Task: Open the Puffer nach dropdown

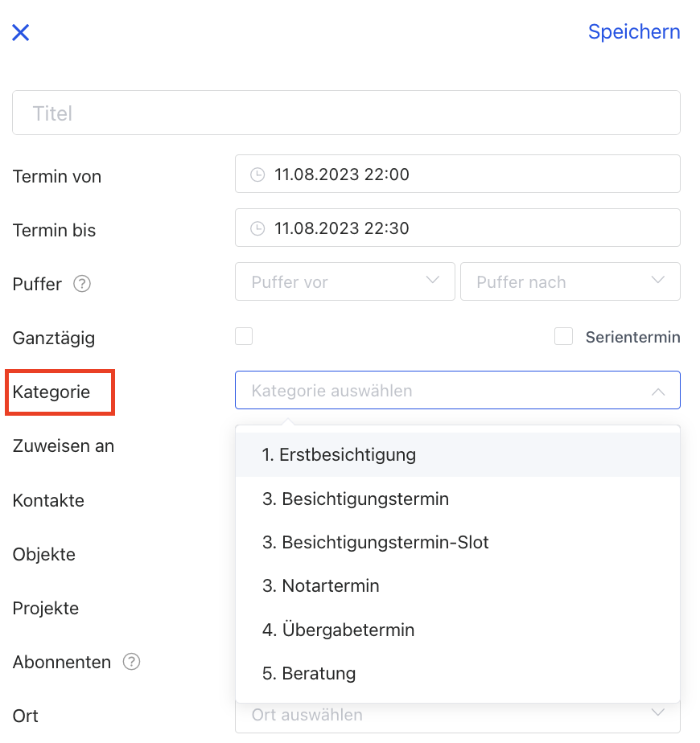Action: pyautogui.click(x=570, y=282)
